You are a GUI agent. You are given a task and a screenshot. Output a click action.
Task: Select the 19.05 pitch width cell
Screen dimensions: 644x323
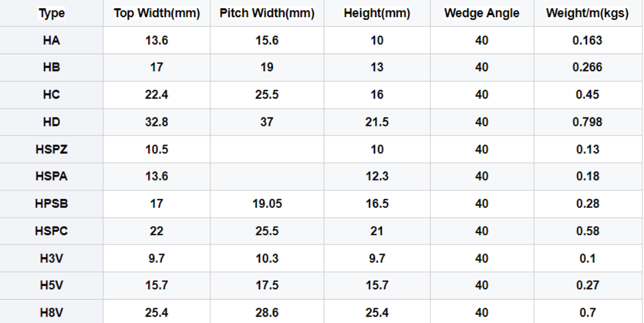tap(267, 204)
